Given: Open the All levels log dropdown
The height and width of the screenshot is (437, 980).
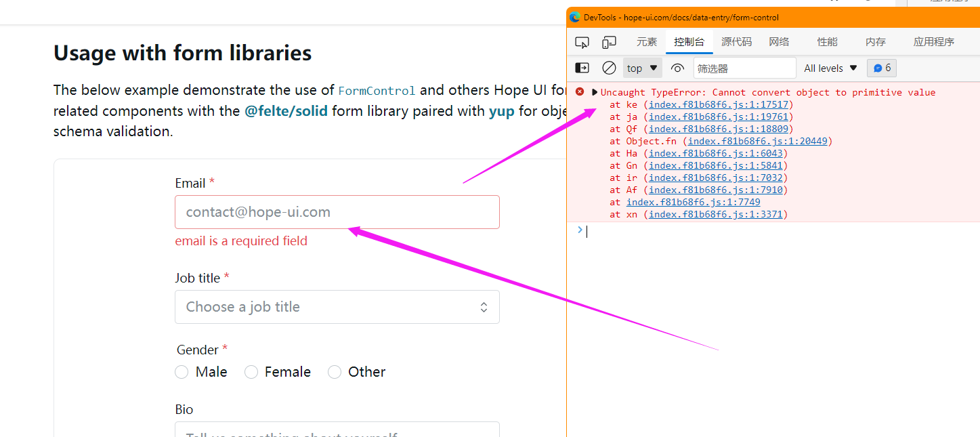Looking at the screenshot, I should [830, 68].
